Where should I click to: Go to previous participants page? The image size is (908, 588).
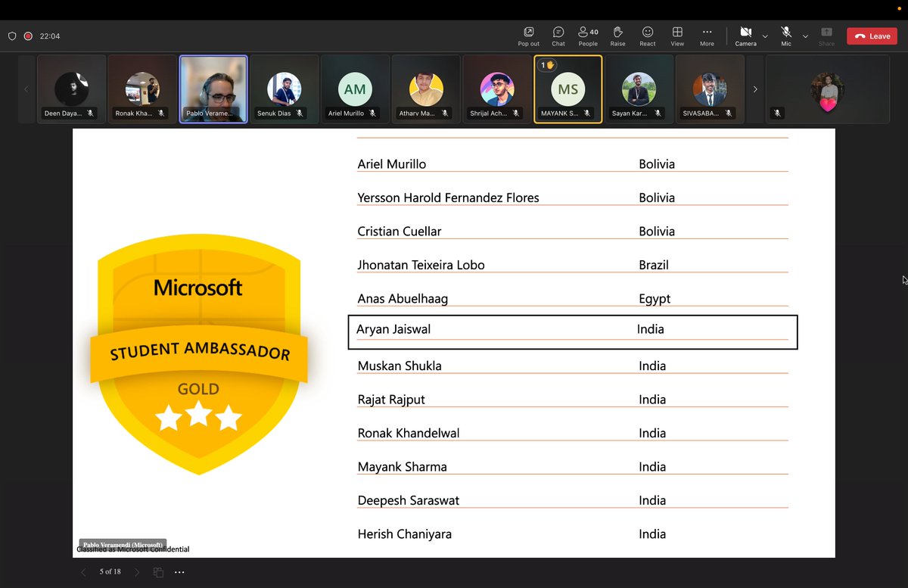point(26,89)
